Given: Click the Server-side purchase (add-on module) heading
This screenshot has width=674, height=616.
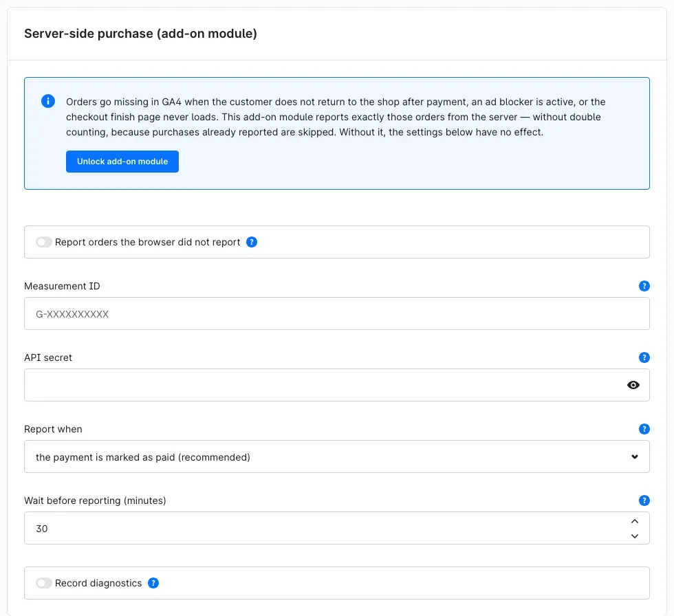Looking at the screenshot, I should [x=140, y=34].
